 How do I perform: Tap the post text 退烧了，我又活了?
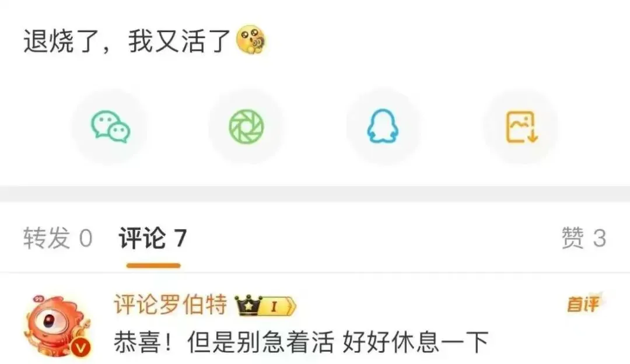127,41
